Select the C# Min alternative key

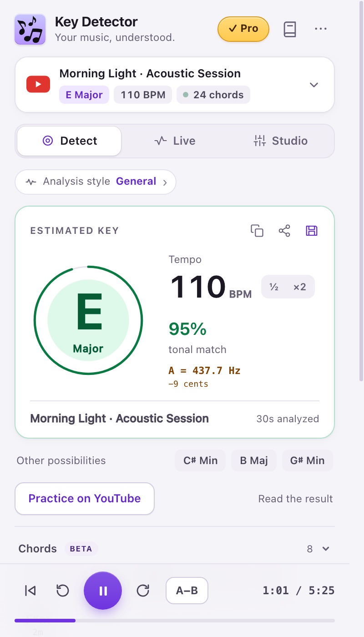201,460
